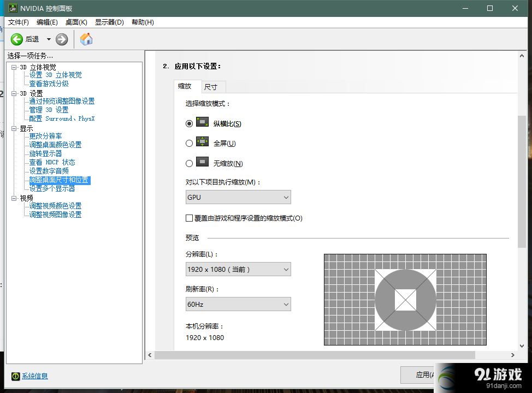532x393 pixels.
Task: Open the GPU scaling target dropdown
Action: tap(238, 198)
